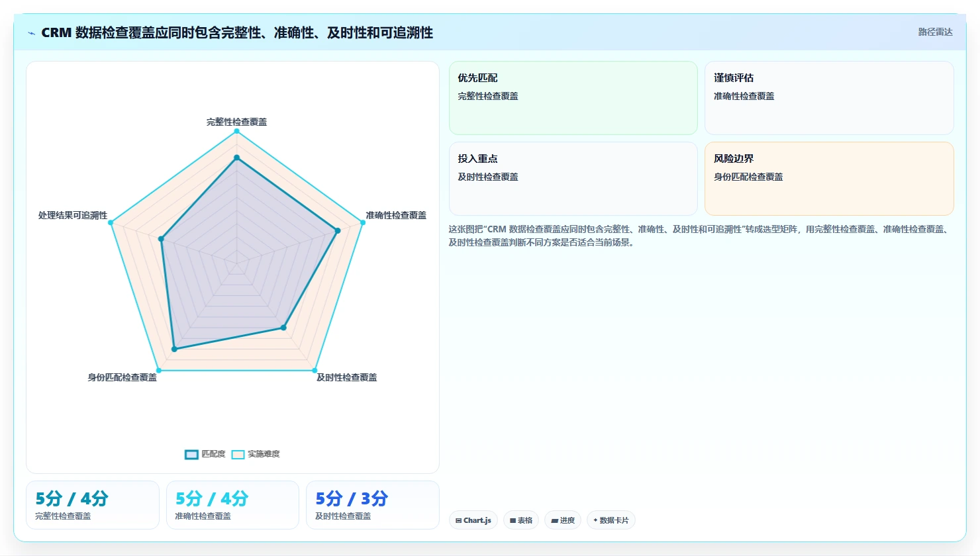
Task: Toggle the 实施难度 legend swatch
Action: pyautogui.click(x=238, y=454)
